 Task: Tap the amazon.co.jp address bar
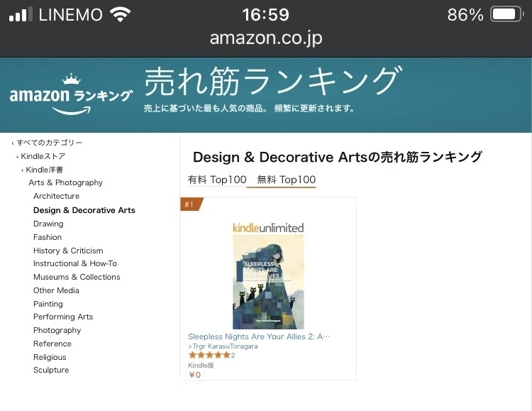point(266,38)
